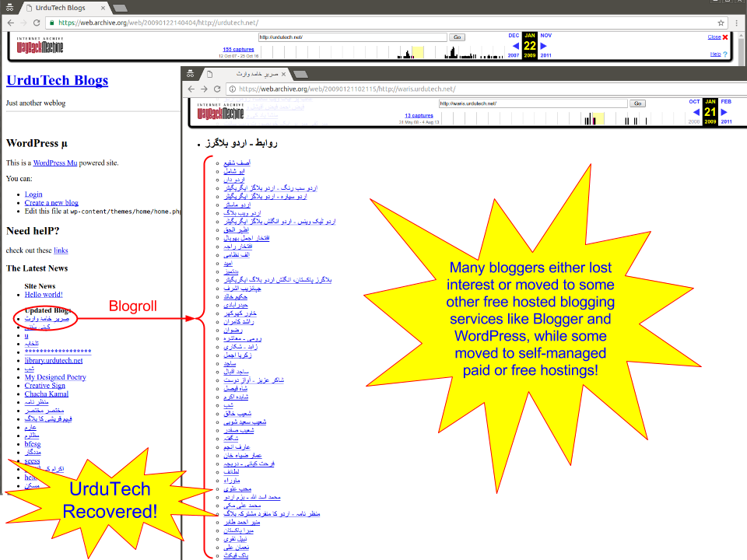Click incognito icon in back window title bar
Screen dimensions: 747x560
pyautogui.click(x=9, y=8)
